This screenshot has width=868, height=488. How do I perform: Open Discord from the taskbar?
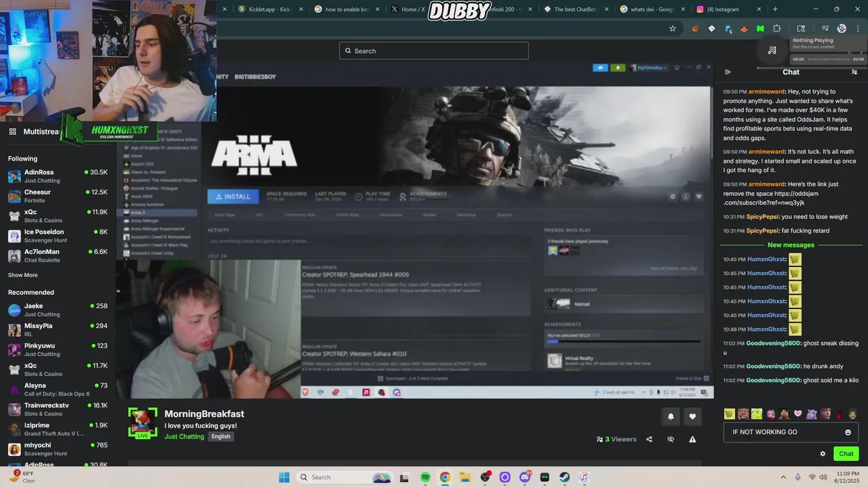525,477
